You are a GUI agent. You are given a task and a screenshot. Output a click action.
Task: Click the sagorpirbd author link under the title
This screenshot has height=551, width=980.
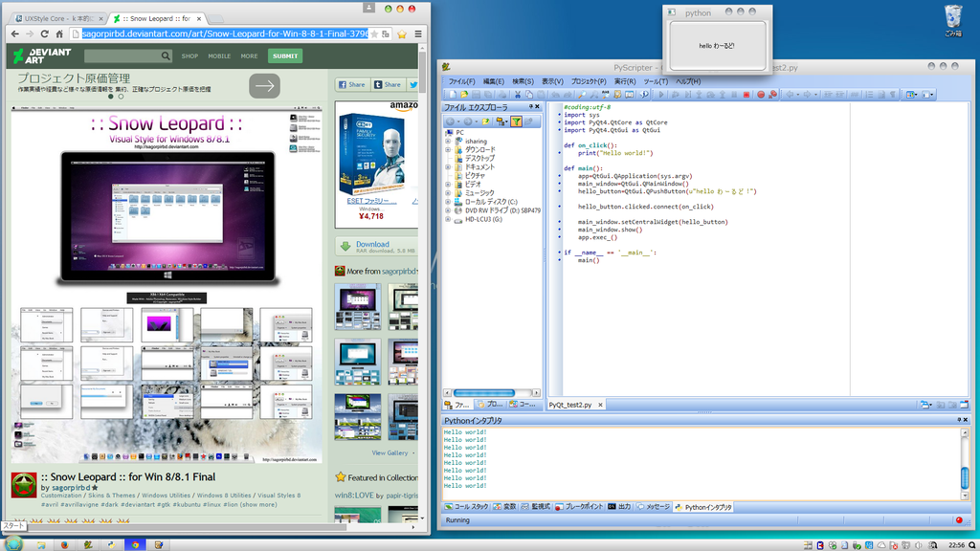coord(71,487)
